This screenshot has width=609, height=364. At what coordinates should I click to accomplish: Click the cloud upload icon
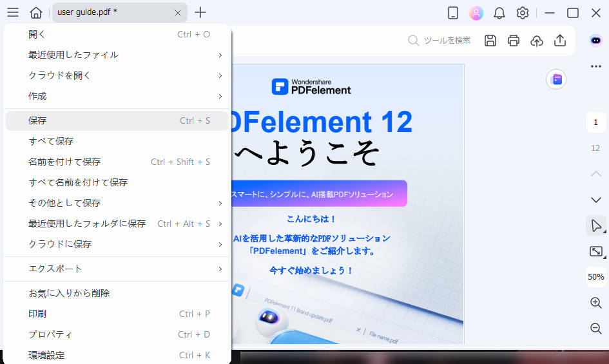[x=537, y=41]
